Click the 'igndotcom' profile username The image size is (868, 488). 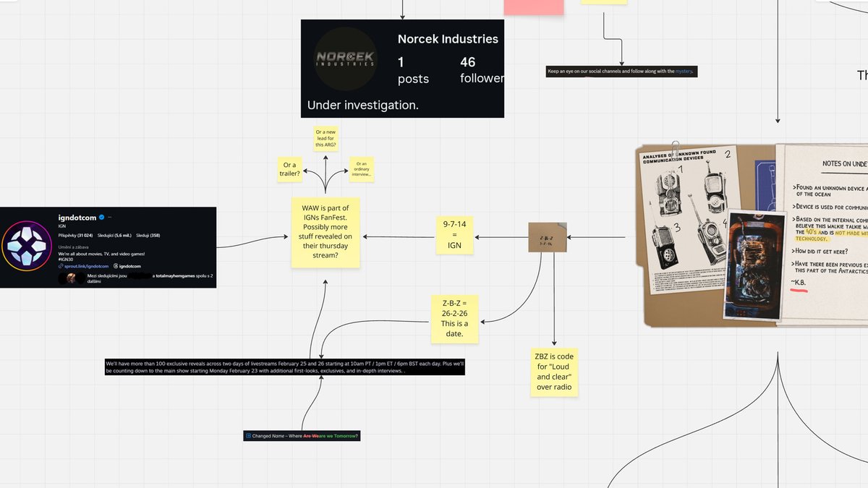(x=77, y=217)
